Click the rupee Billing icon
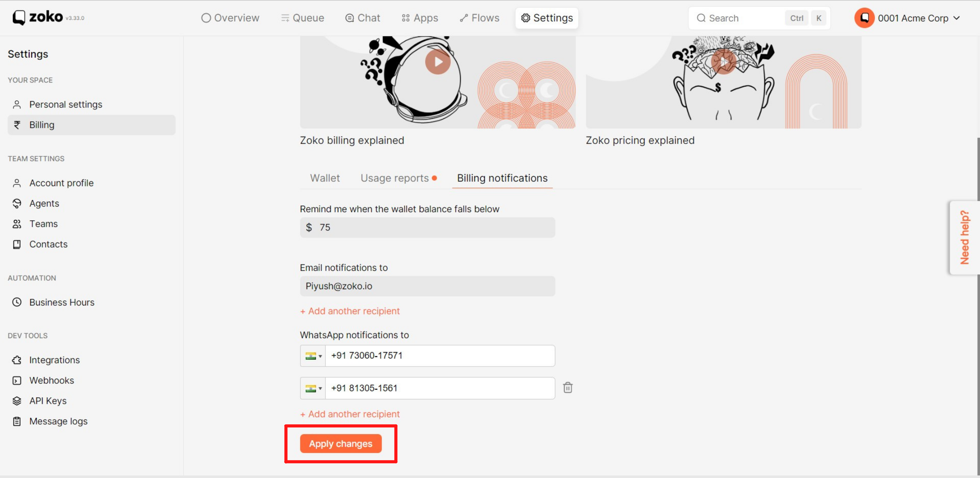980x478 pixels. pyautogui.click(x=17, y=125)
